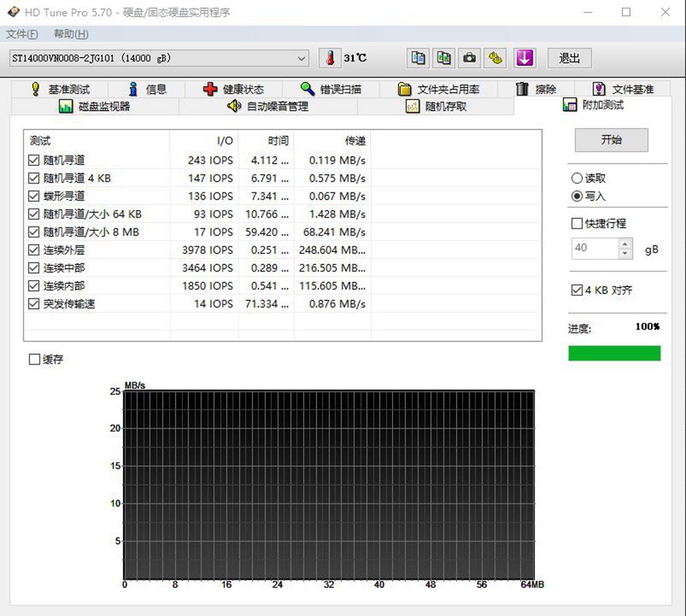Open the 错误扫描 magnifier tab
Viewport: 686px width, 616px height.
pyautogui.click(x=330, y=90)
